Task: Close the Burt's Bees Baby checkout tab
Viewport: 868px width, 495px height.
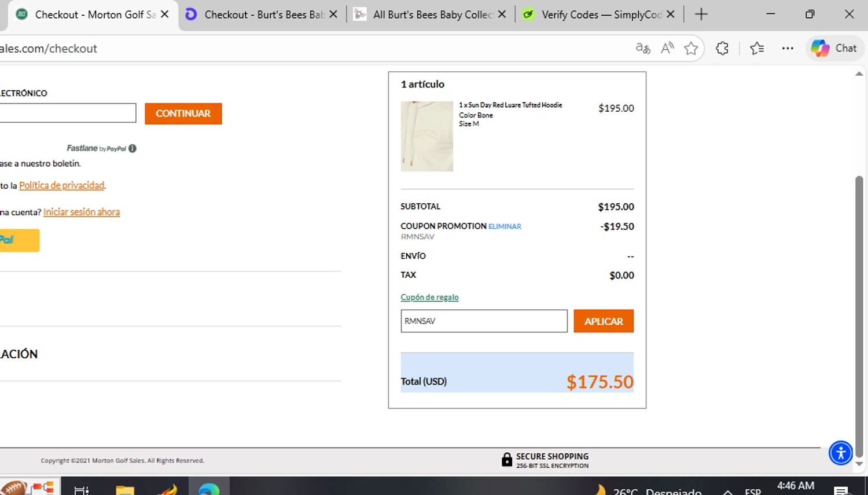Action: 333,14
